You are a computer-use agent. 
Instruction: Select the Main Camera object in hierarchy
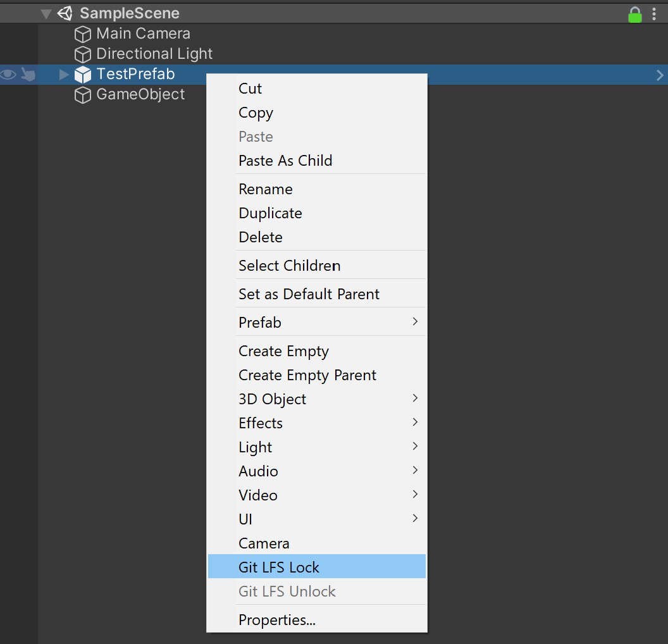coord(143,34)
